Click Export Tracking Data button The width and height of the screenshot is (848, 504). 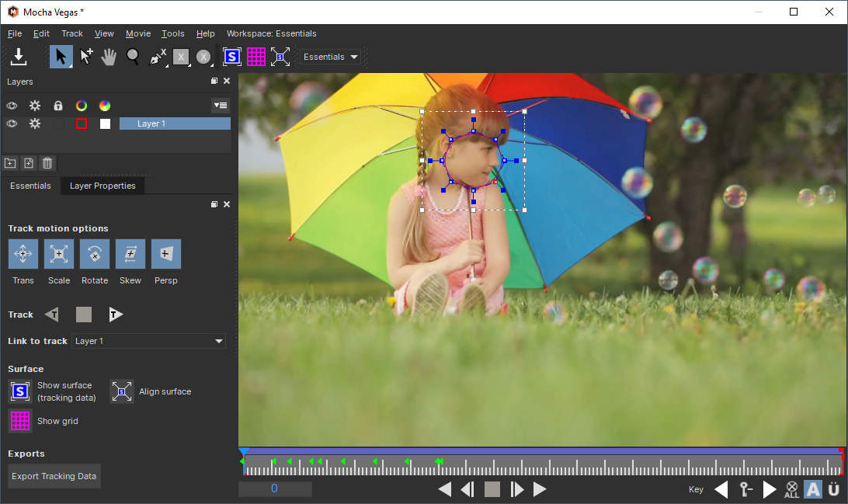click(54, 476)
